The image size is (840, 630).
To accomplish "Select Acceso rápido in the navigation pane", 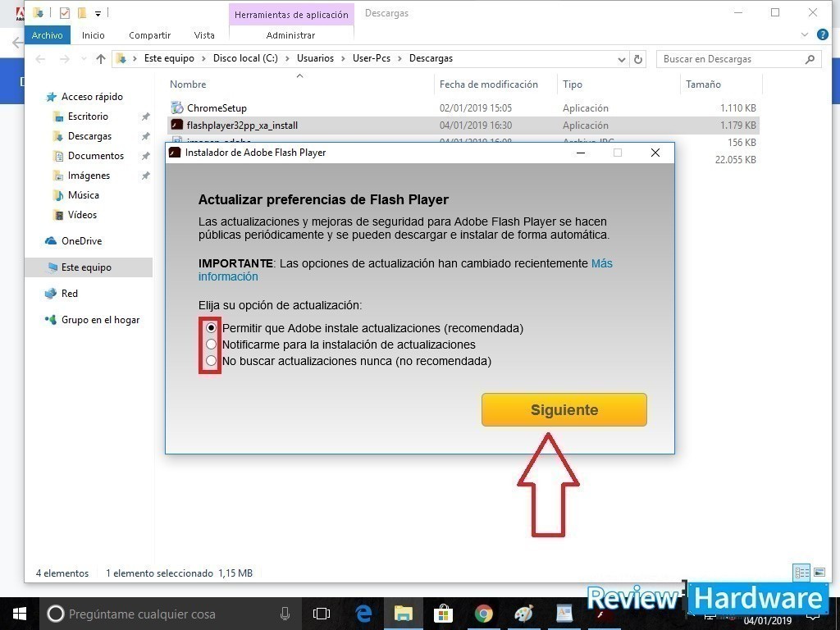I will [x=92, y=97].
